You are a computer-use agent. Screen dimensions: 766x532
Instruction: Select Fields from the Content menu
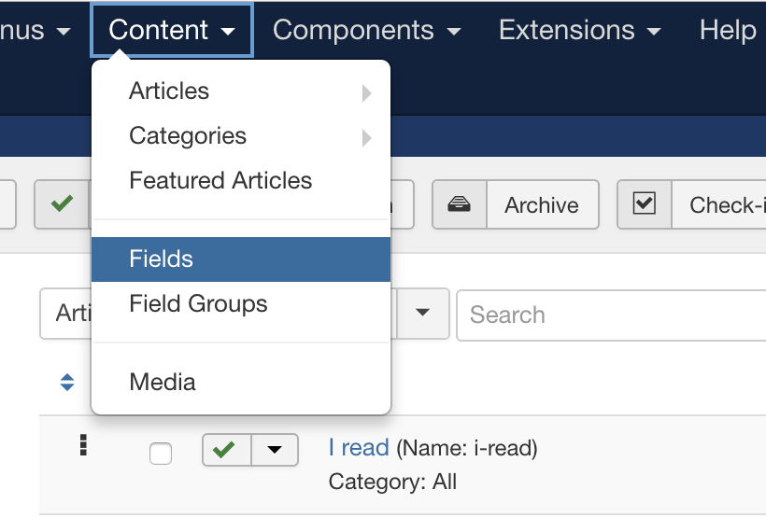coord(241,259)
